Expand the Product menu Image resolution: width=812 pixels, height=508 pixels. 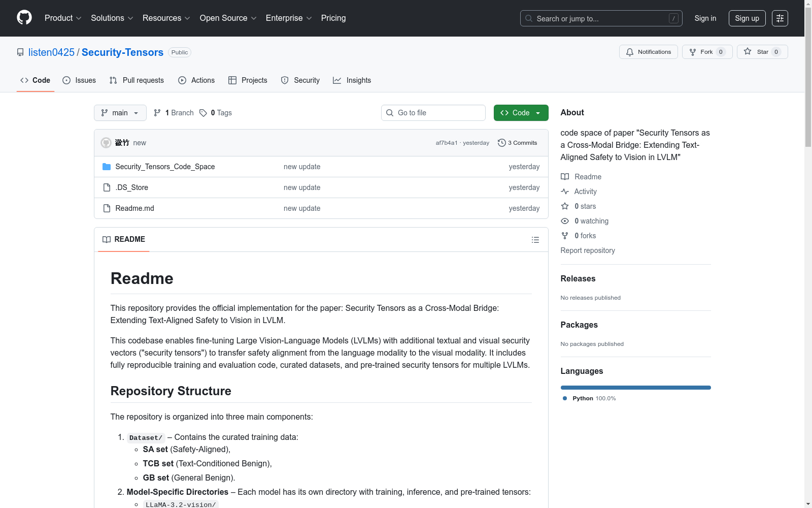tap(63, 18)
